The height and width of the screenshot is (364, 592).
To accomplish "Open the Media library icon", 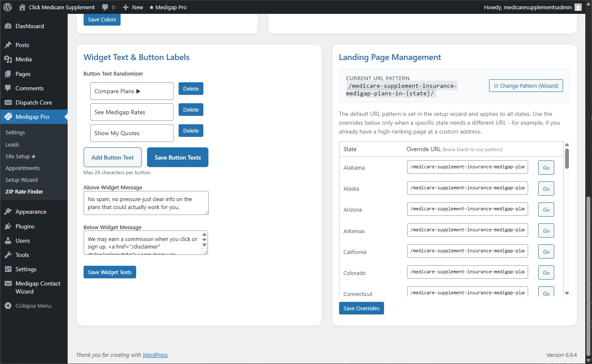I will [x=8, y=59].
